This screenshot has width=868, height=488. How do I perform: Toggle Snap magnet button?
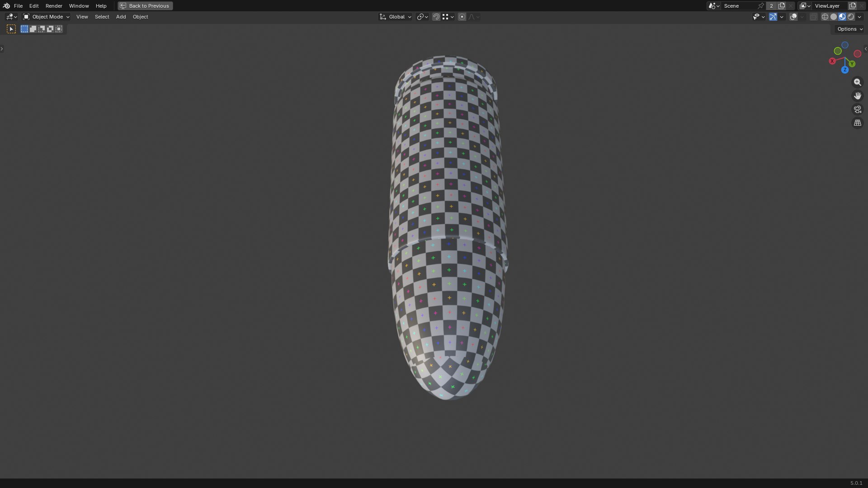(436, 17)
